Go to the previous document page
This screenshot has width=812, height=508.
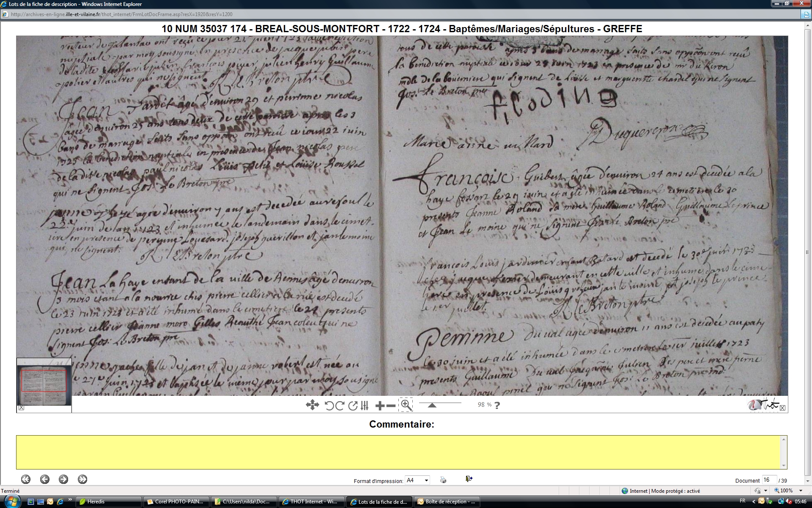45,479
